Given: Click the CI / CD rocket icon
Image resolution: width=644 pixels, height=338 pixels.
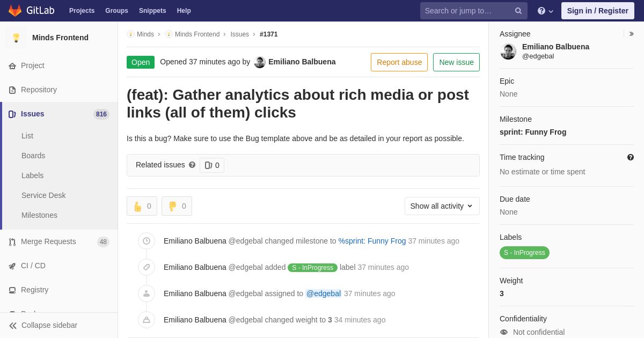Looking at the screenshot, I should [x=12, y=266].
